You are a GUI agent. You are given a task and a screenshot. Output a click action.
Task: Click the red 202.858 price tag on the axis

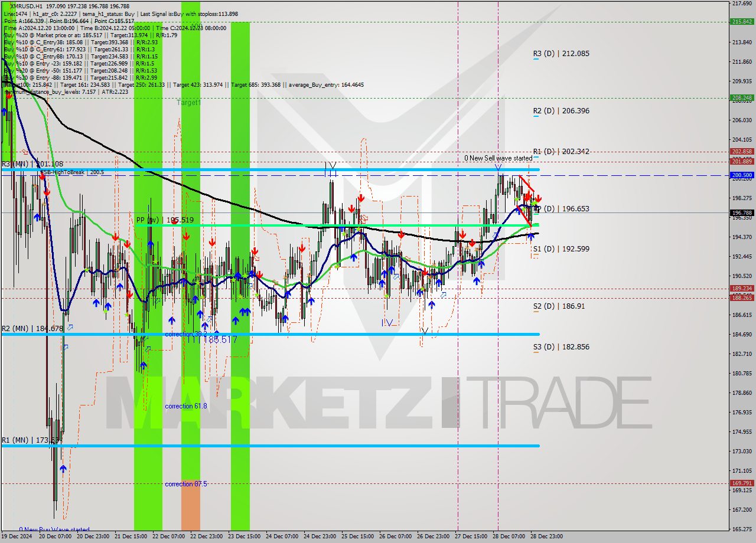coord(742,152)
